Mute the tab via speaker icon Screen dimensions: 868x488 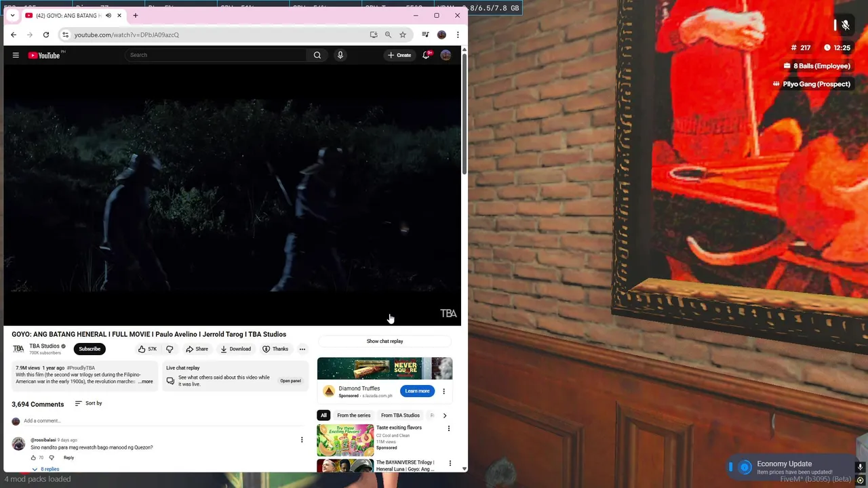pos(108,16)
